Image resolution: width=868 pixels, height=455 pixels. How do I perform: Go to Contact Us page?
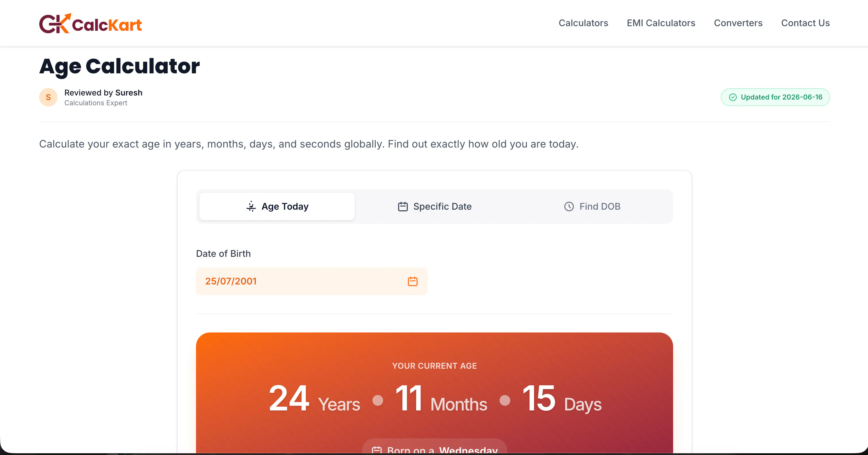[805, 23]
